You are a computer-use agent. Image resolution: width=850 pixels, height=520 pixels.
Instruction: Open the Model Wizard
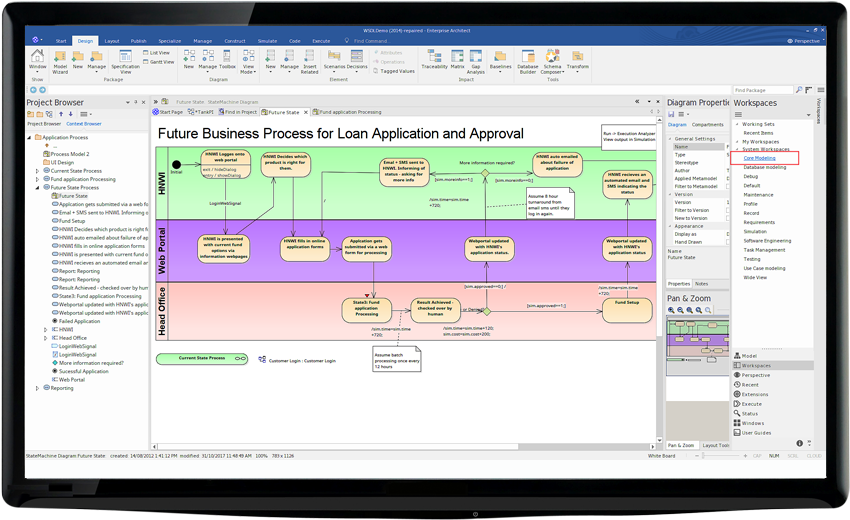click(60, 62)
